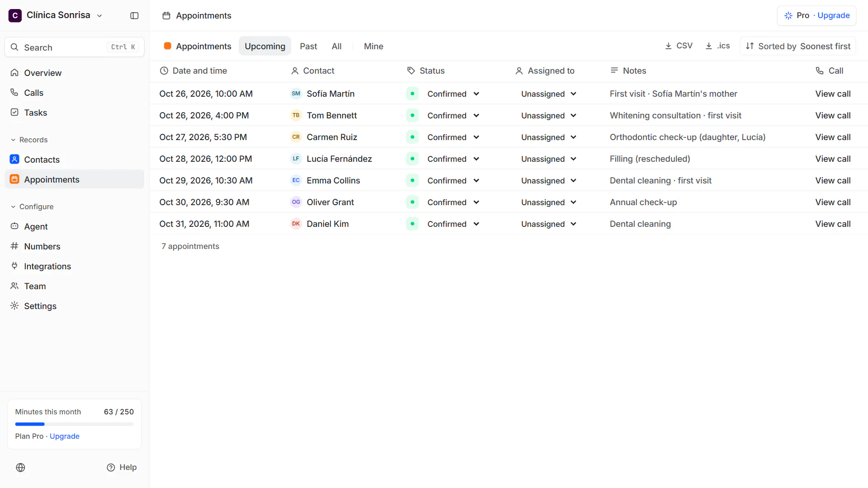Collapse the Records section

pos(29,140)
